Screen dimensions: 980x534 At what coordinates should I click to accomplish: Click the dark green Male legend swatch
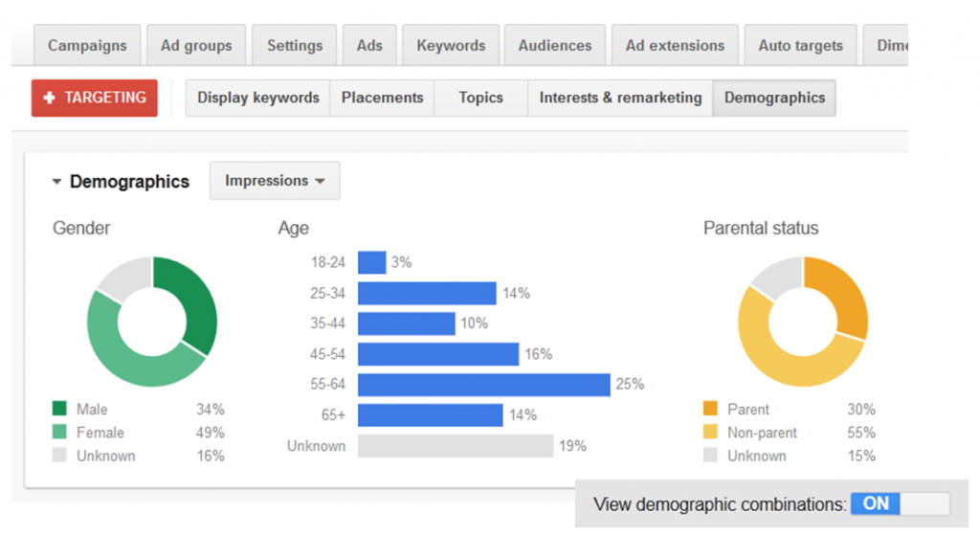[x=59, y=409]
